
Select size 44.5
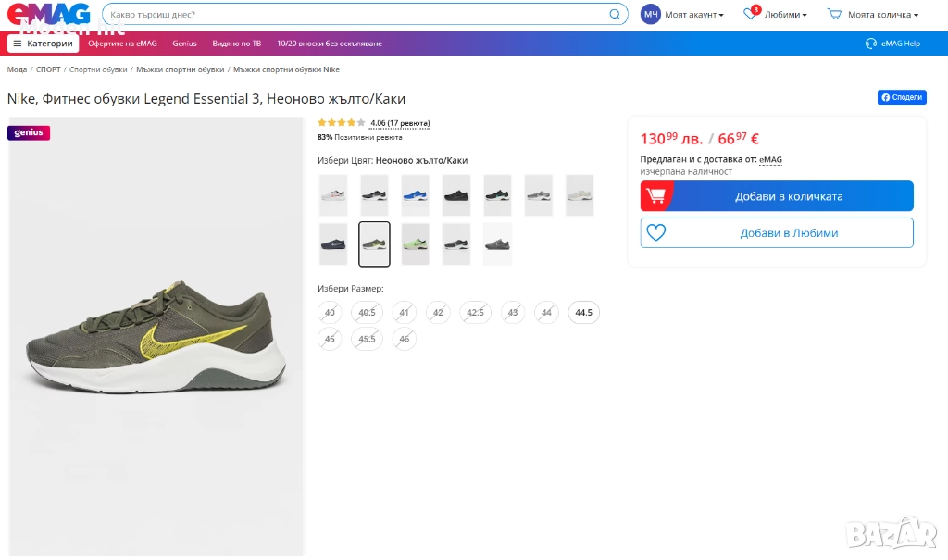coord(583,313)
